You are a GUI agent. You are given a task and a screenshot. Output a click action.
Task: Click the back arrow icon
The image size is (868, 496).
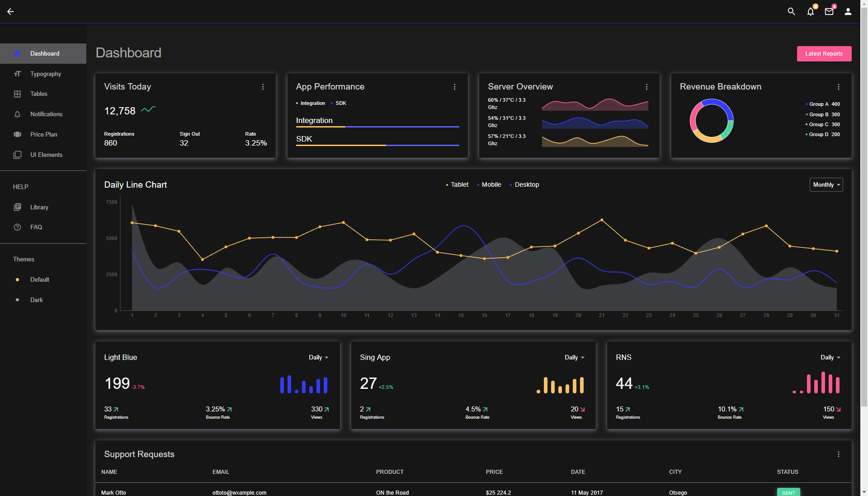(10, 12)
